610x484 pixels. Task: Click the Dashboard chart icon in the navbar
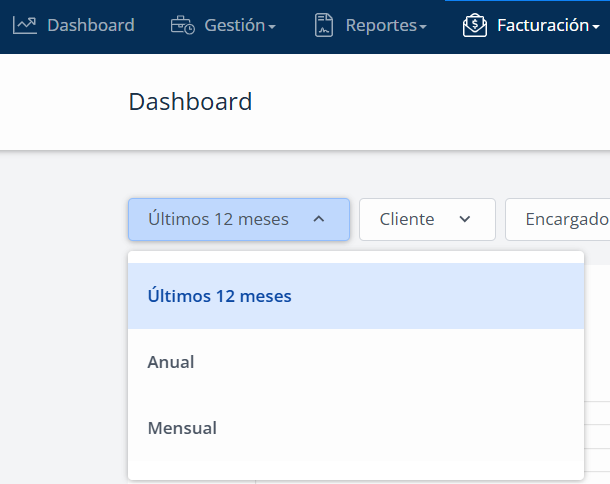[x=25, y=25]
